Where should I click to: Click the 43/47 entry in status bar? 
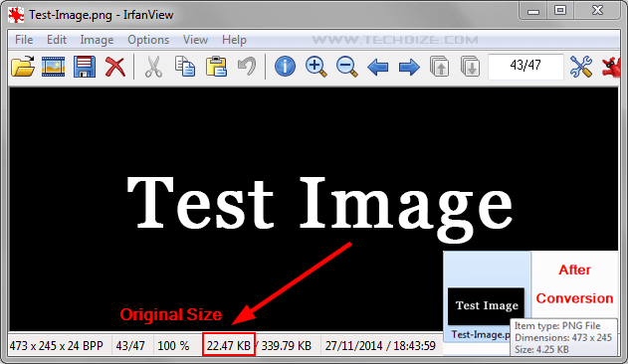point(130,345)
